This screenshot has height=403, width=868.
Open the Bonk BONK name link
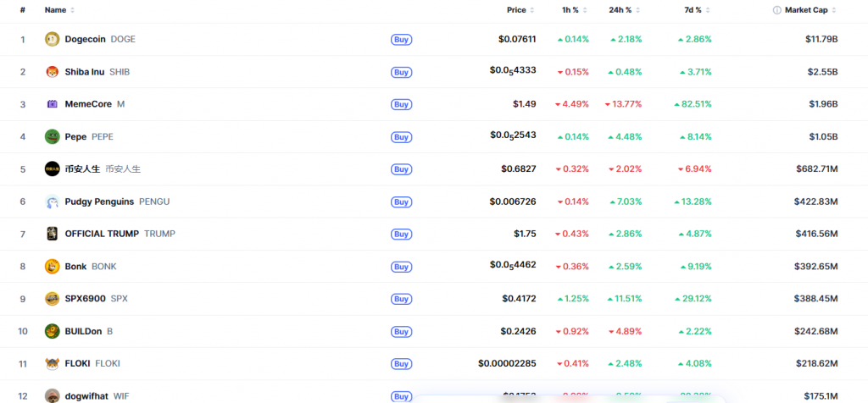coord(91,267)
